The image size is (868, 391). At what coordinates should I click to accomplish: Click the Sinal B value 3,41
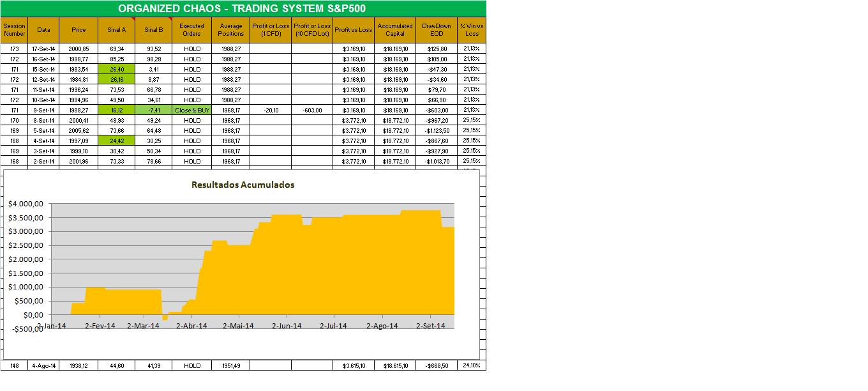(154, 69)
